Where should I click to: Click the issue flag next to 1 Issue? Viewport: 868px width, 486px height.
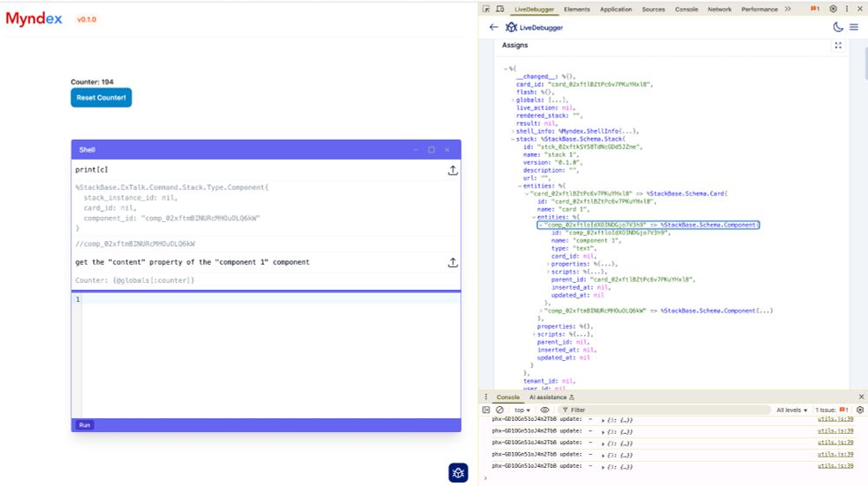coord(844,410)
